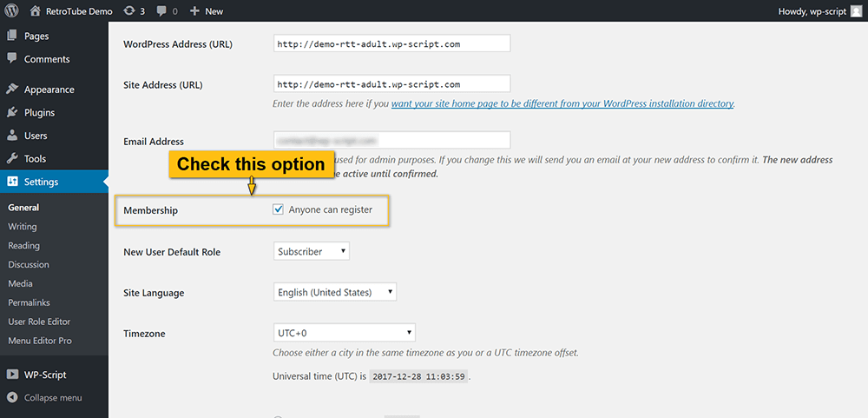Image resolution: width=868 pixels, height=418 pixels.
Task: Click the Membership label
Action: pyautogui.click(x=150, y=210)
